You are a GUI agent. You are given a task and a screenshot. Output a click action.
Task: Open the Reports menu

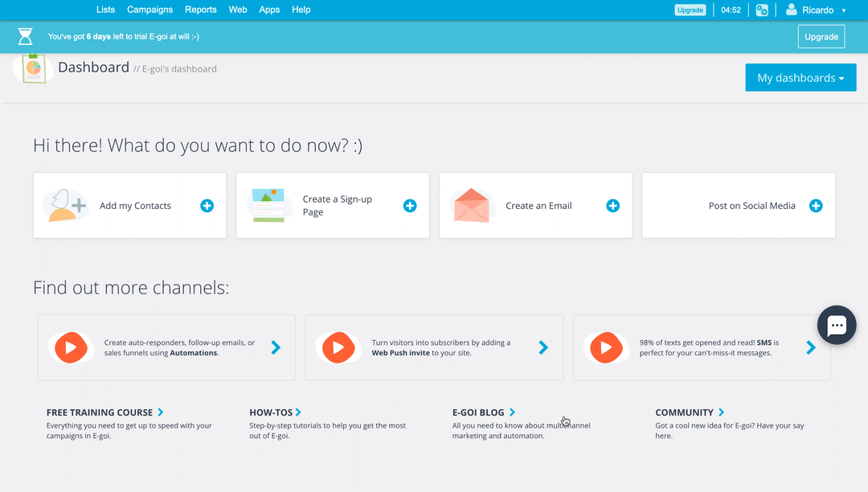(x=200, y=10)
